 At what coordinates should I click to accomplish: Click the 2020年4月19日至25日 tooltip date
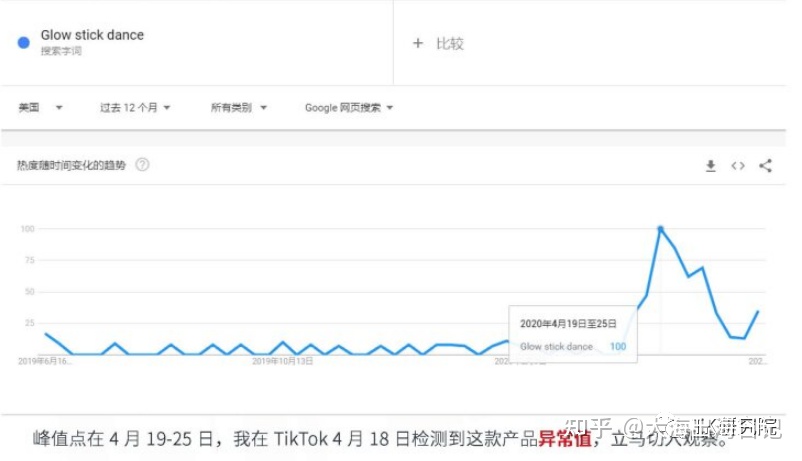point(568,323)
